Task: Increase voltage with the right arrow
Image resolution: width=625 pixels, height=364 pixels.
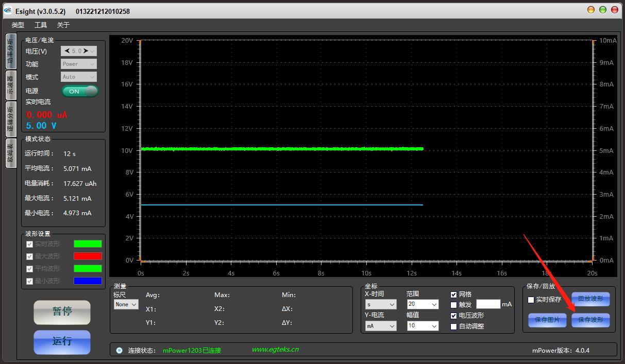Action: click(86, 51)
